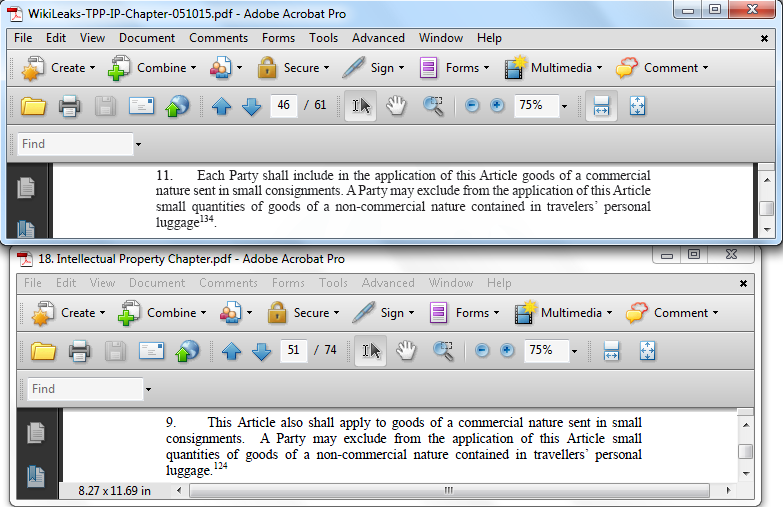Viewport: 783px width, 507px height.
Task: Open Bookmarks panel in WikiLeaks window sidebar
Action: [26, 229]
